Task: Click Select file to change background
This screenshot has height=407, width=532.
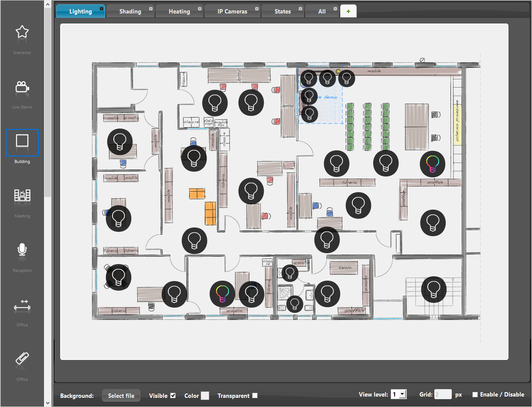Action: tap(121, 396)
